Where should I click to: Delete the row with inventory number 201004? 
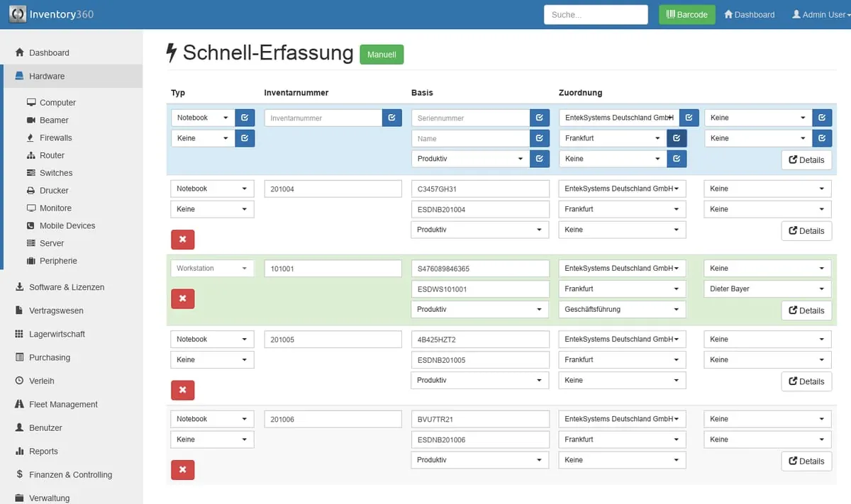[x=182, y=240]
